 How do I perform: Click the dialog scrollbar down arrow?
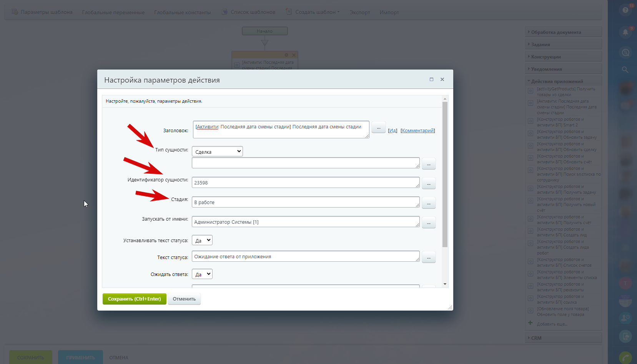click(x=445, y=284)
